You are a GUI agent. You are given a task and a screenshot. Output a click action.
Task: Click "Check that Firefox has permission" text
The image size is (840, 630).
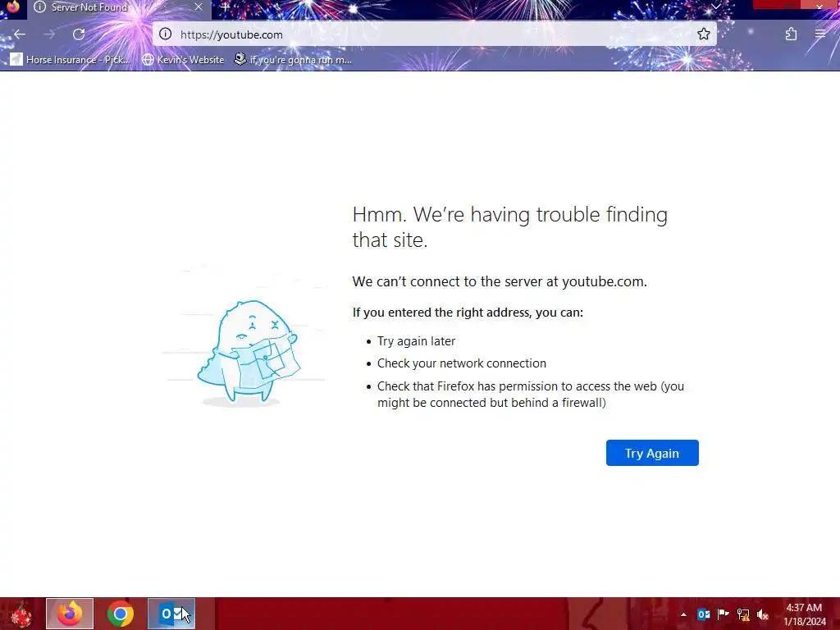531,395
